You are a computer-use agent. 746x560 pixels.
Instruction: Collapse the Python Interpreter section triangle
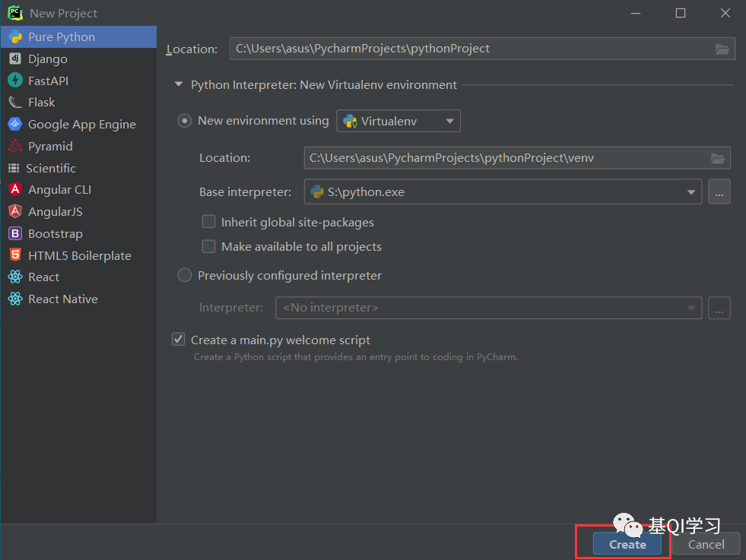click(x=179, y=84)
